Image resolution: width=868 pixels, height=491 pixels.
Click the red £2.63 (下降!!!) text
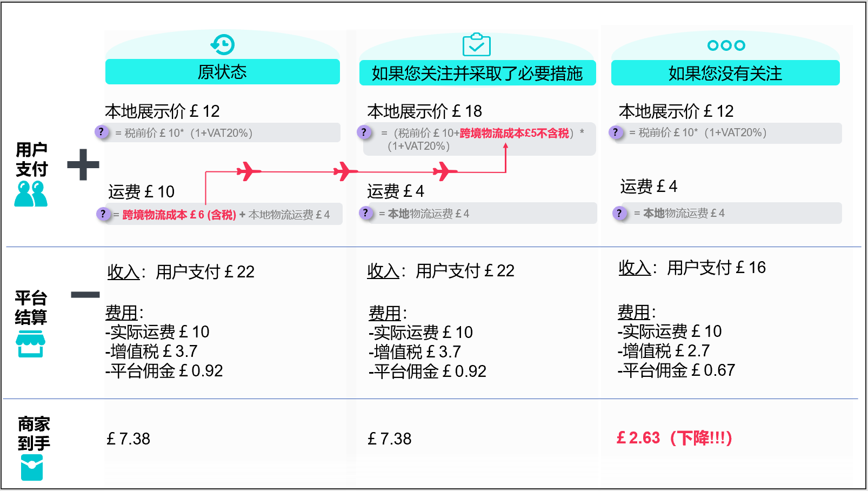[674, 437]
